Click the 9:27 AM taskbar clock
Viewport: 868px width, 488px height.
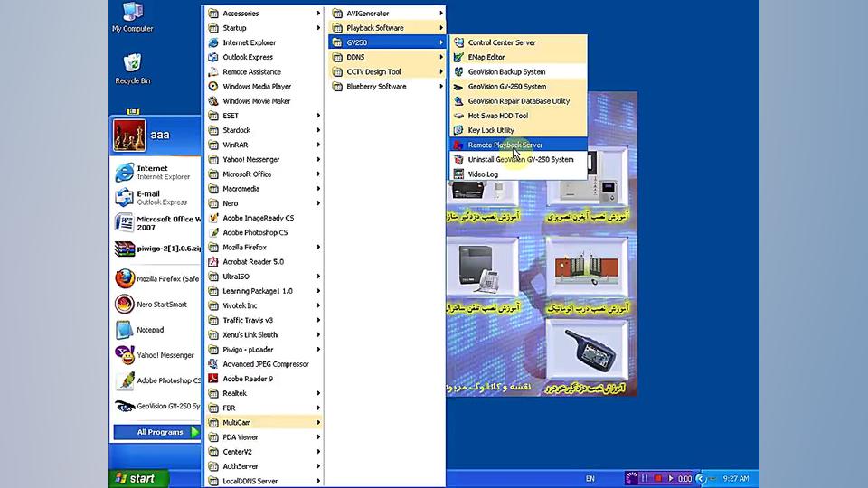(736, 479)
